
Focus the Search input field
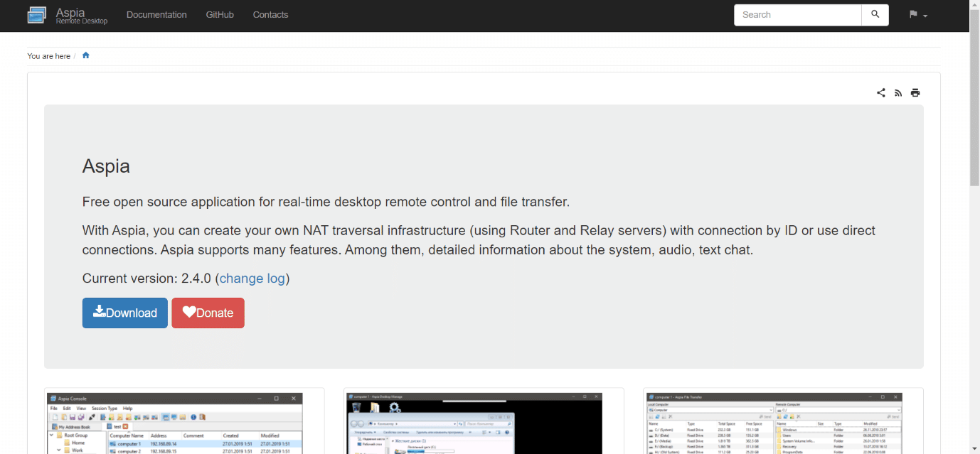tap(797, 15)
